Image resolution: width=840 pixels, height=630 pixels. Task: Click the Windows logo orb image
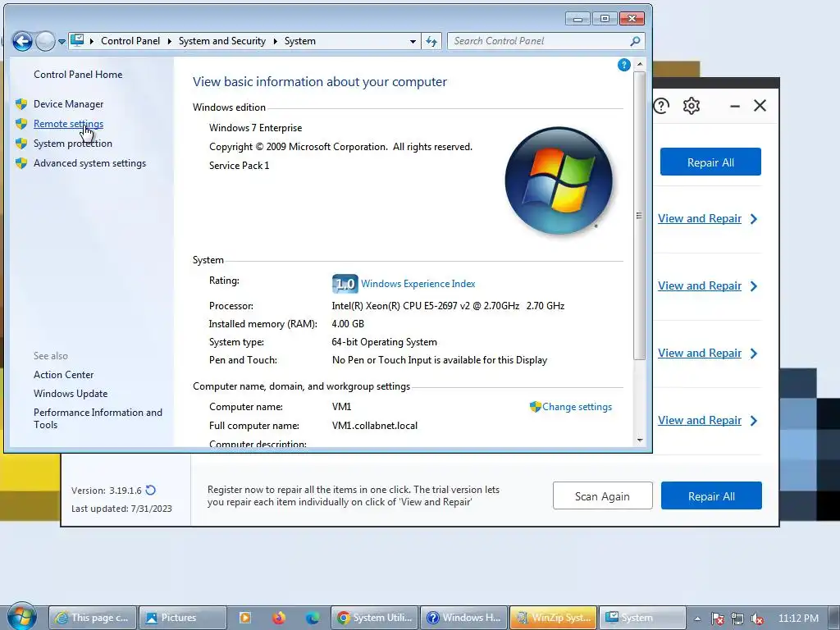click(559, 180)
